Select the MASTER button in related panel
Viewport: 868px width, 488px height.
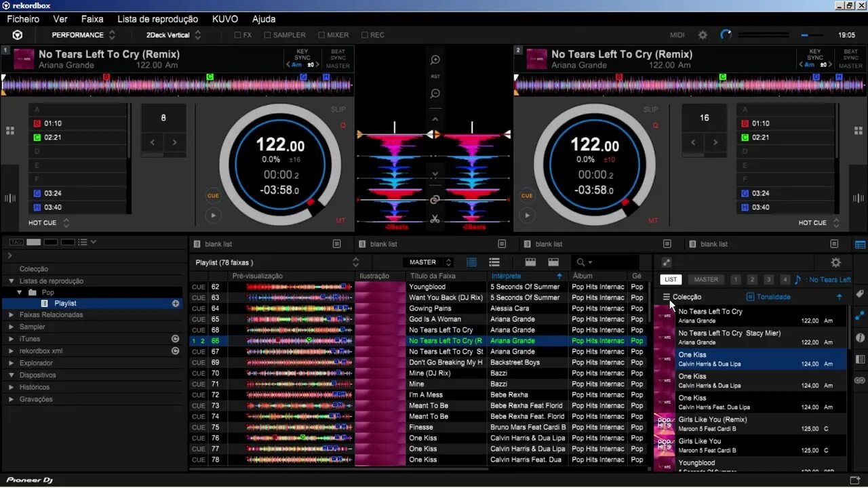coord(706,279)
